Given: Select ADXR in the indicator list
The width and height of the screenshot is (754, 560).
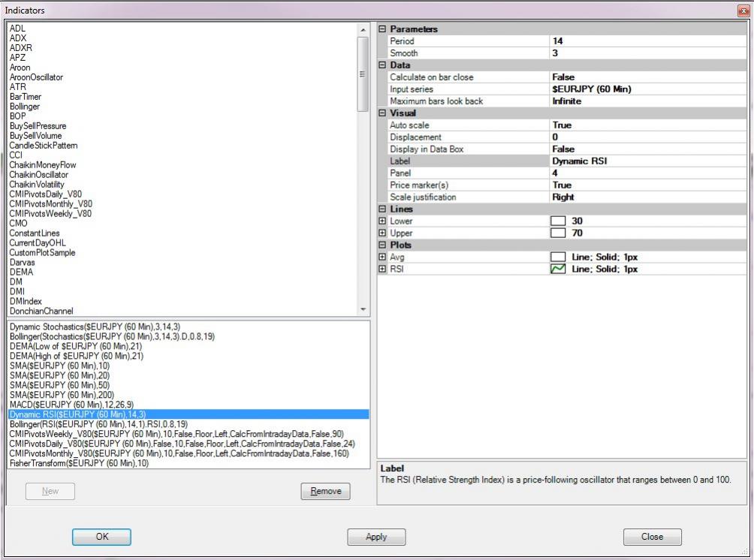Looking at the screenshot, I should [21, 48].
